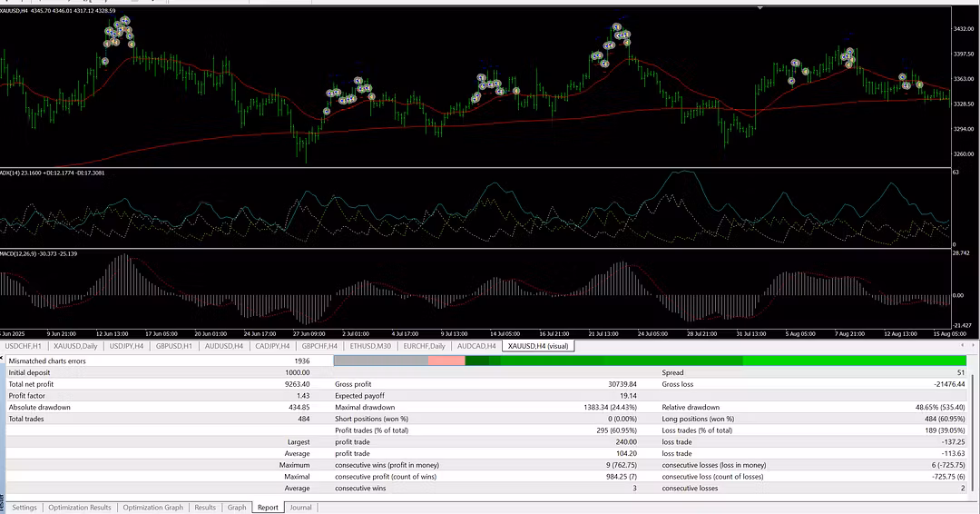
Task: Click the Profit trades (% of total) label
Action: [x=371, y=430]
